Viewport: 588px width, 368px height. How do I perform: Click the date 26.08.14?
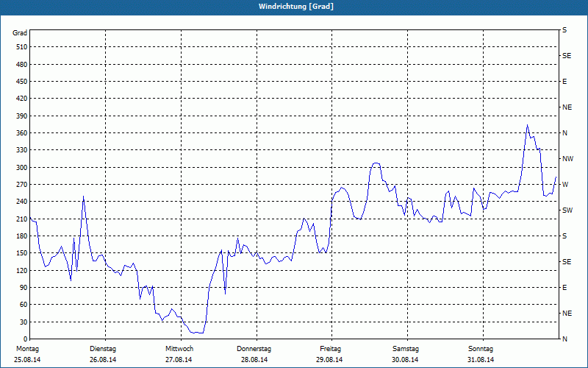pos(103,360)
